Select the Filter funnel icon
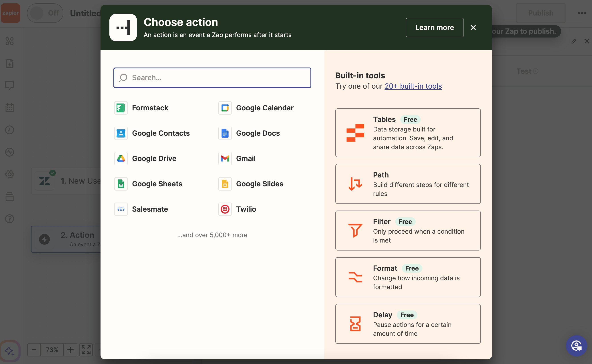 tap(355, 230)
